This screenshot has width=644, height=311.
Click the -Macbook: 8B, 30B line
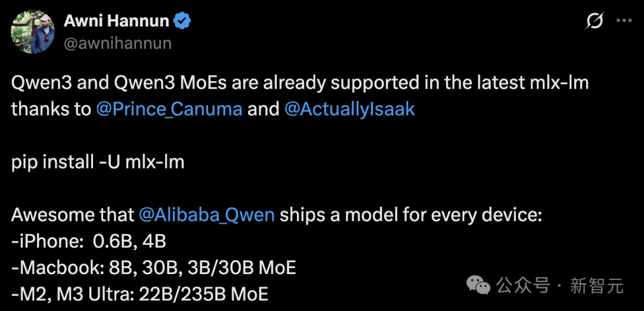154,268
